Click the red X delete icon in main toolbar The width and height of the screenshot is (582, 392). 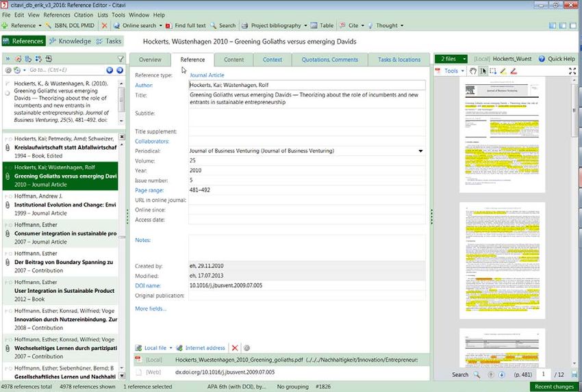coord(104,25)
